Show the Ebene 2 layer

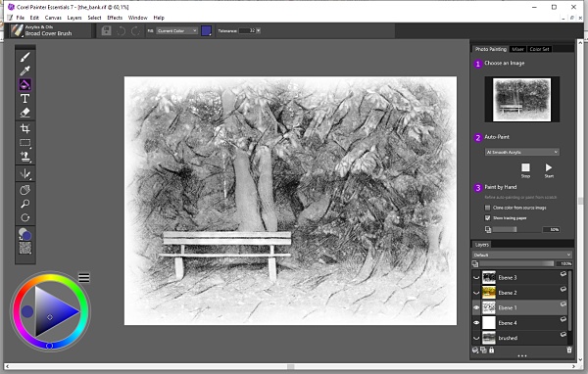[476, 293]
